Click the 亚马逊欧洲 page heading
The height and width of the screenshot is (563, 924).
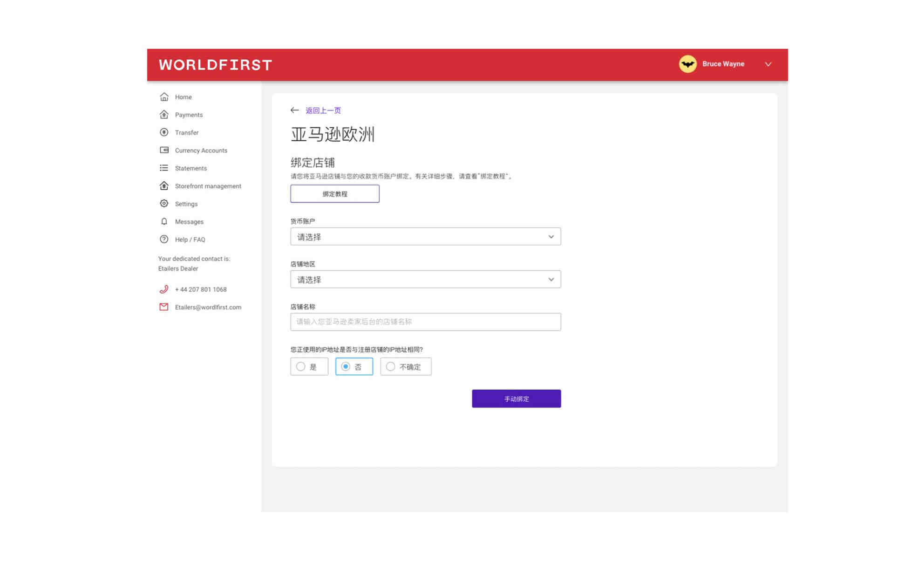333,134
